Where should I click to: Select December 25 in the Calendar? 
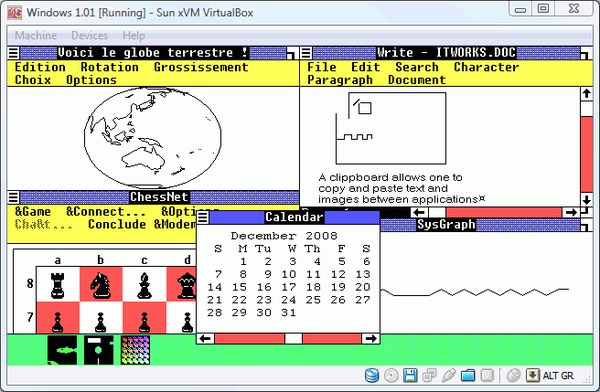coord(313,300)
